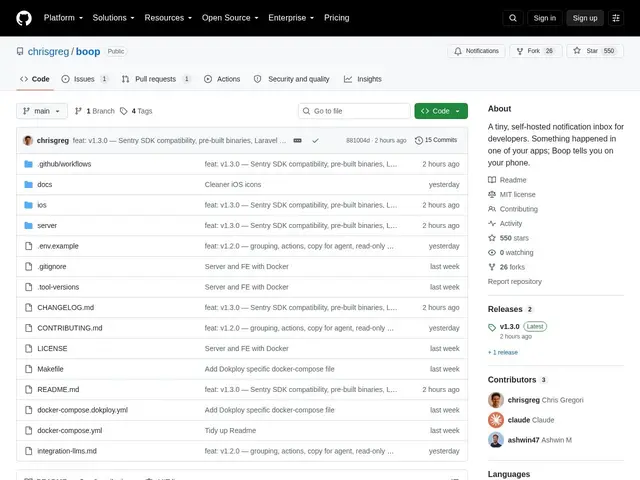Viewport: 640px width, 480px height.
Task: View the 0 watching list
Action: click(511, 253)
